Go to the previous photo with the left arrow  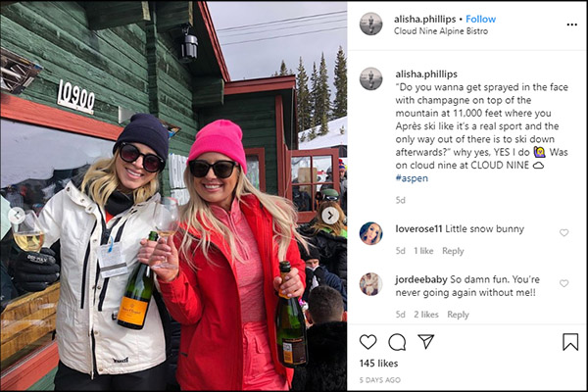tap(17, 216)
